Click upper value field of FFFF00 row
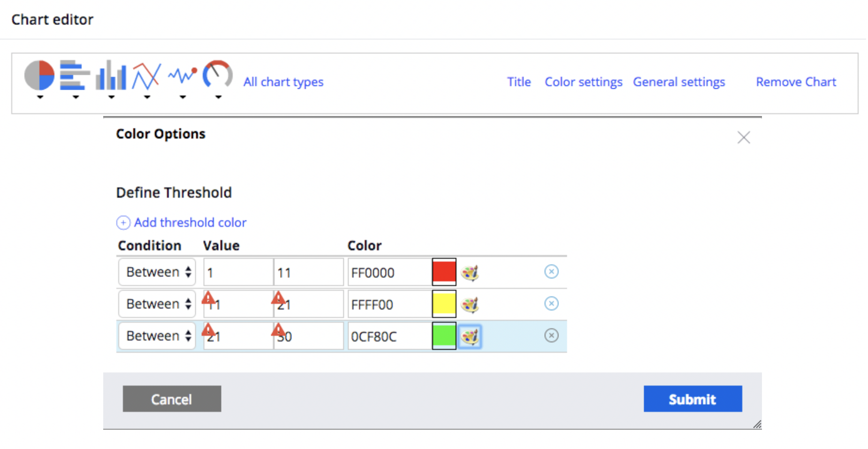Screen dimensions: 868x449 coord(309,304)
